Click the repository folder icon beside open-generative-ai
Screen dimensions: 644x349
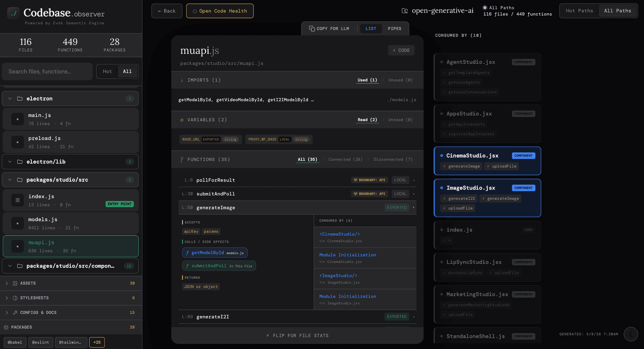point(405,11)
